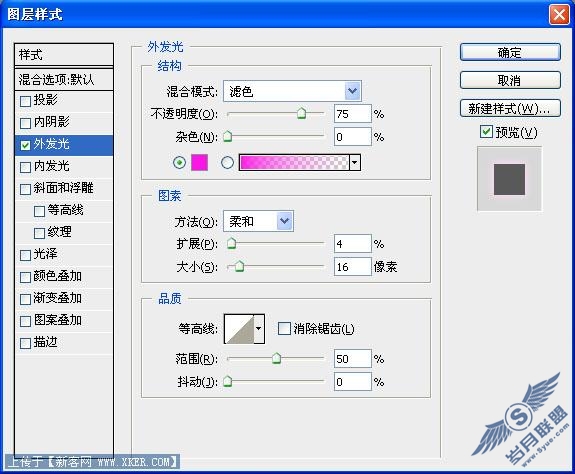The height and width of the screenshot is (474, 575).
Task: Select 混合选项:默认 blending options entry
Action: pos(64,79)
